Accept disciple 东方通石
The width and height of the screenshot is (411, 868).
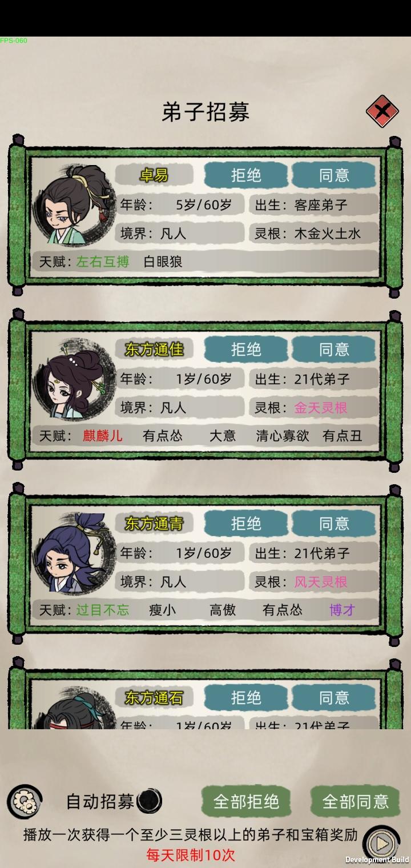pos(334,698)
